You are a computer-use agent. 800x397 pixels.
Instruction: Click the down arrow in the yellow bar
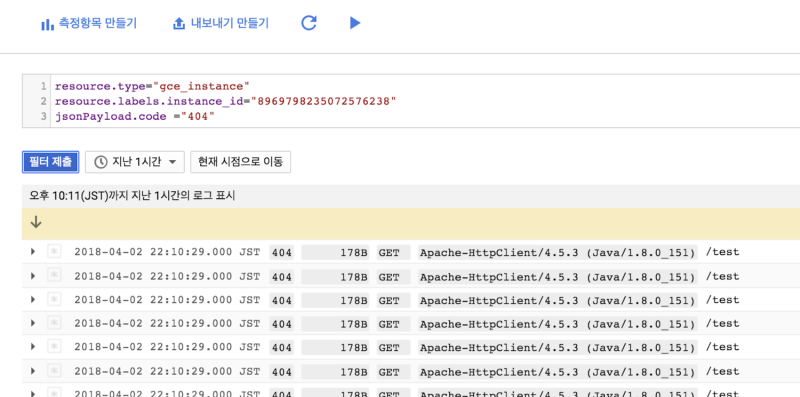tap(36, 222)
